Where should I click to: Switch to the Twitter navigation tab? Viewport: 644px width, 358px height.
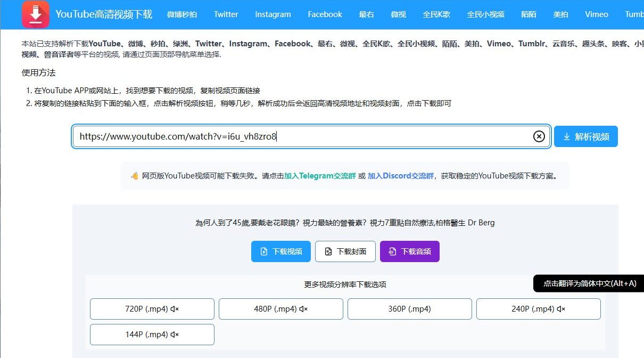(226, 14)
